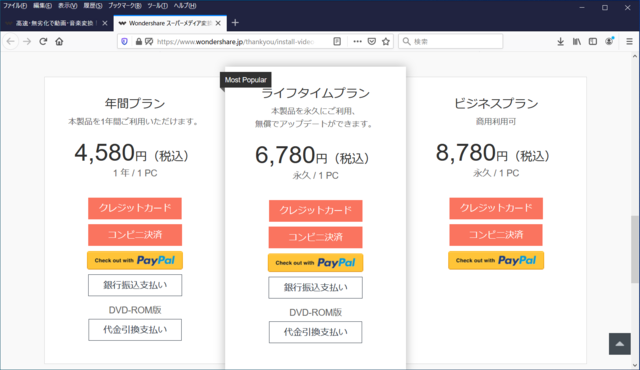Select 代金引換支払い for ライフタイムプラン DVD-ROM
The image size is (640, 370).
[x=316, y=332]
